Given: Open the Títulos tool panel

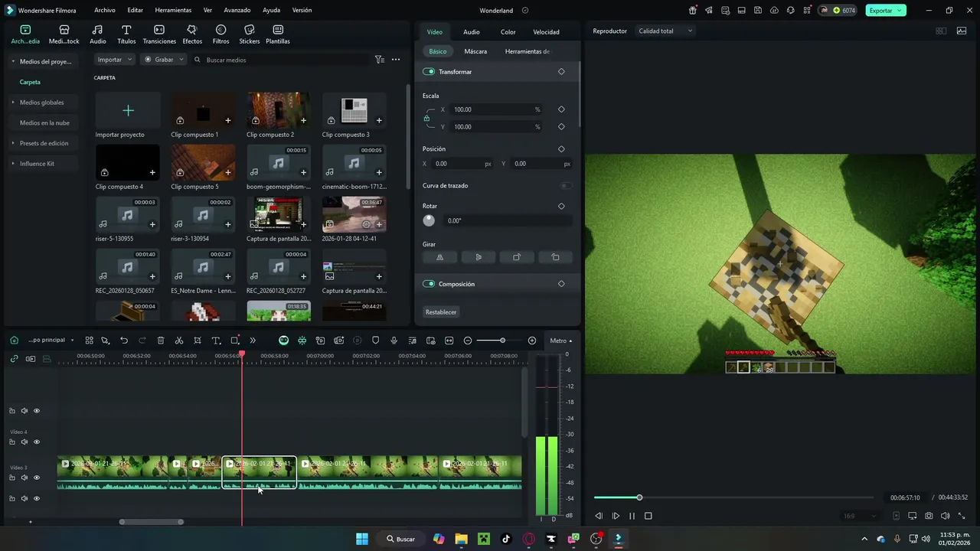Looking at the screenshot, I should tap(126, 34).
